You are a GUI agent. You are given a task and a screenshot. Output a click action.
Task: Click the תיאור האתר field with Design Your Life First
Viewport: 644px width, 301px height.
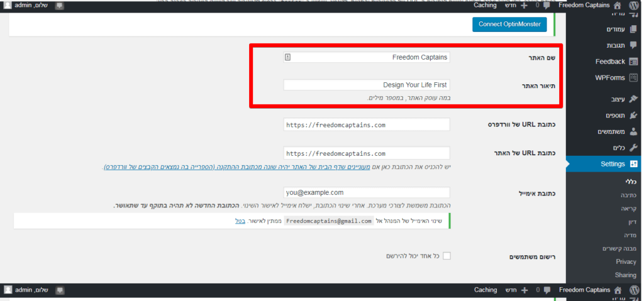pos(367,85)
